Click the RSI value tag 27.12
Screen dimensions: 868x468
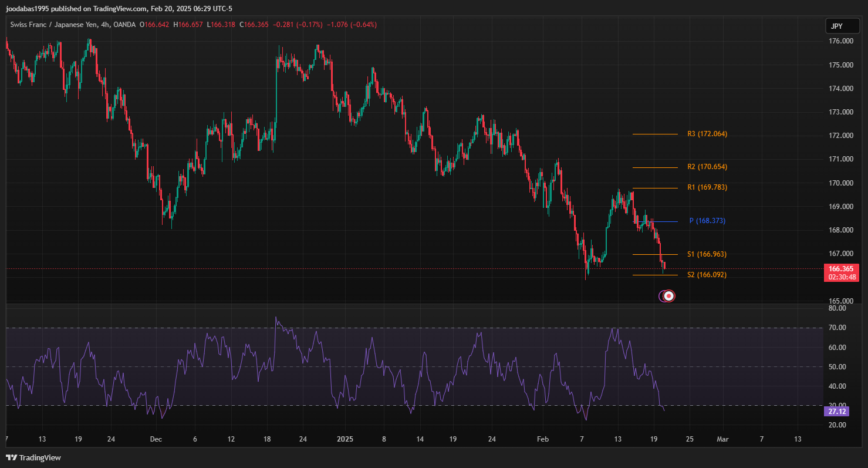[x=836, y=412]
